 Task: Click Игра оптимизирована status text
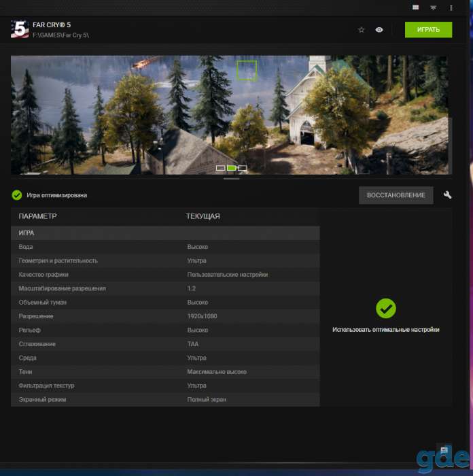pyautogui.click(x=56, y=195)
